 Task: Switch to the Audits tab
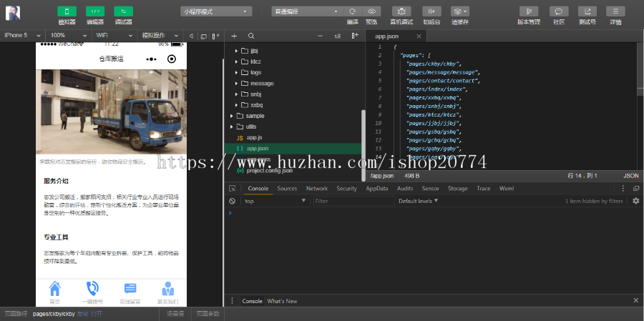pyautogui.click(x=405, y=189)
